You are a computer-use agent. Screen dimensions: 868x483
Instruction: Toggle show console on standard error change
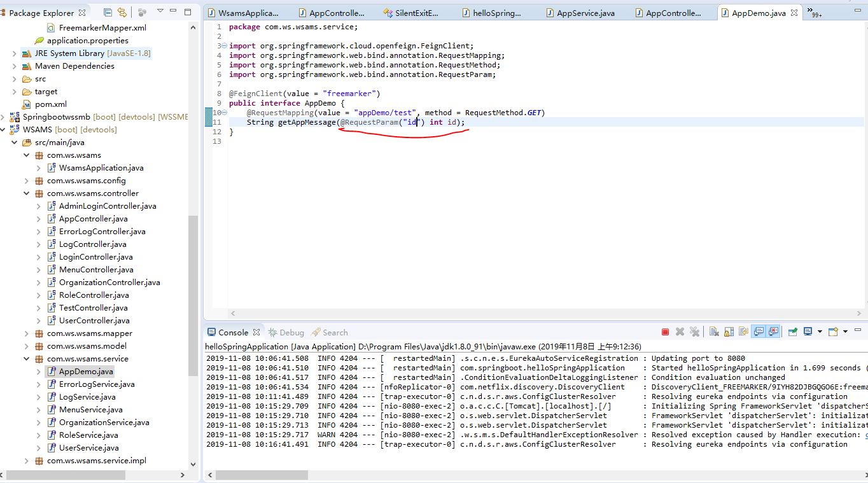(773, 331)
